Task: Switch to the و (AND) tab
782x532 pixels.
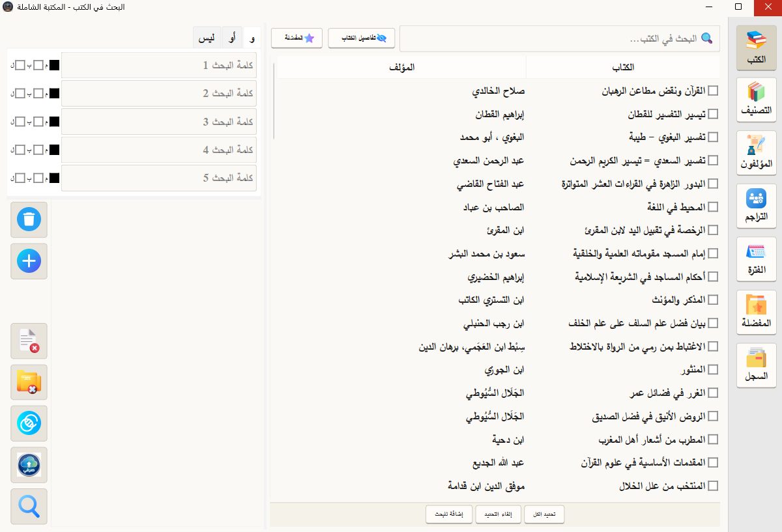Action: tap(252, 38)
